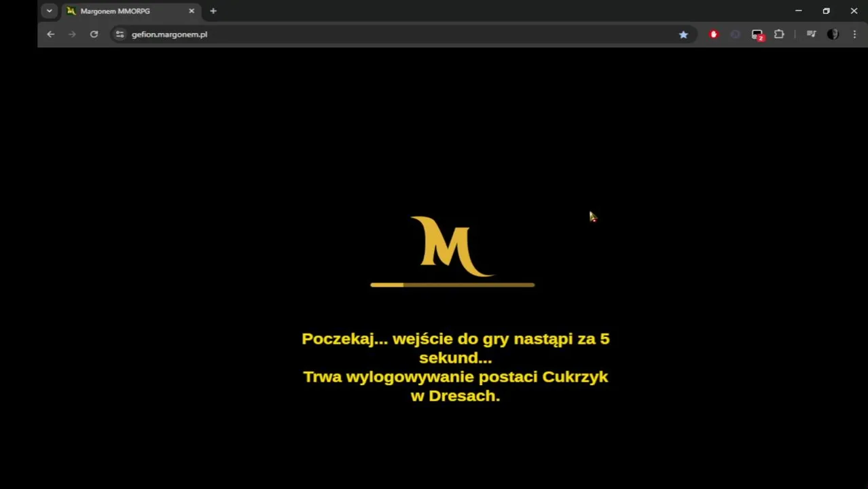Open site information icon in address bar
Viewport: 868px width, 489px height.
tap(120, 34)
